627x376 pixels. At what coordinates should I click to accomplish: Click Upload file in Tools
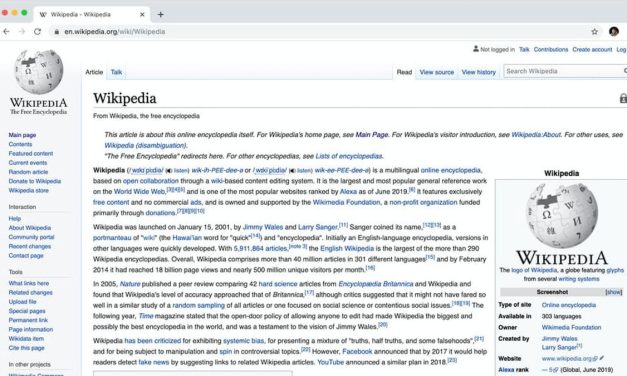click(22, 302)
